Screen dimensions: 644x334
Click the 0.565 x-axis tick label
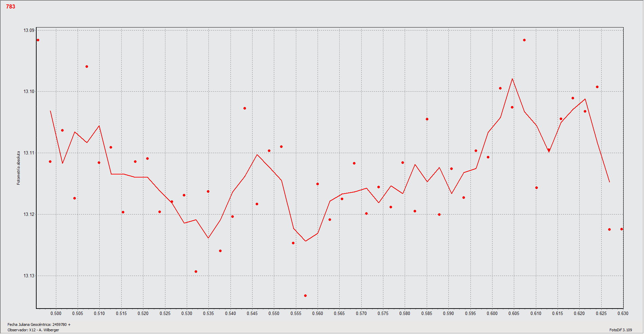[x=339, y=313]
